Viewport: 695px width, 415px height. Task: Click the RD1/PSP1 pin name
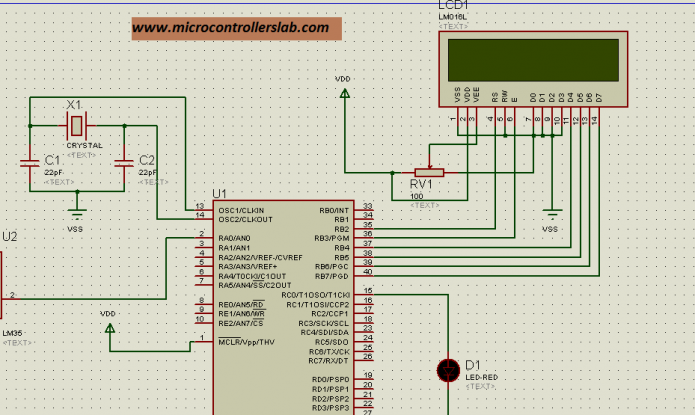click(330, 389)
